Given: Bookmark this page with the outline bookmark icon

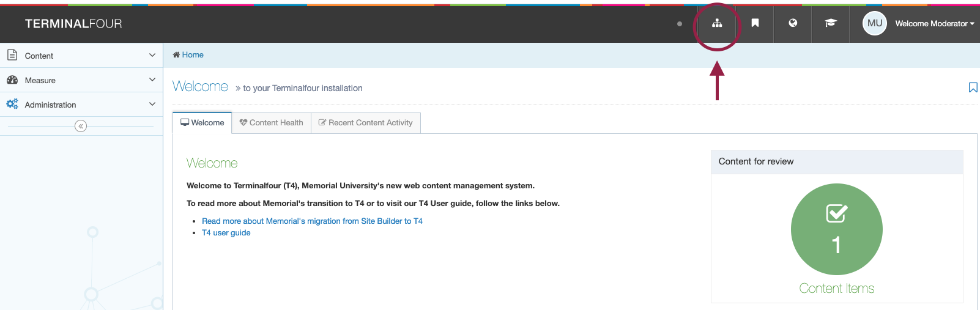Looking at the screenshot, I should (973, 87).
